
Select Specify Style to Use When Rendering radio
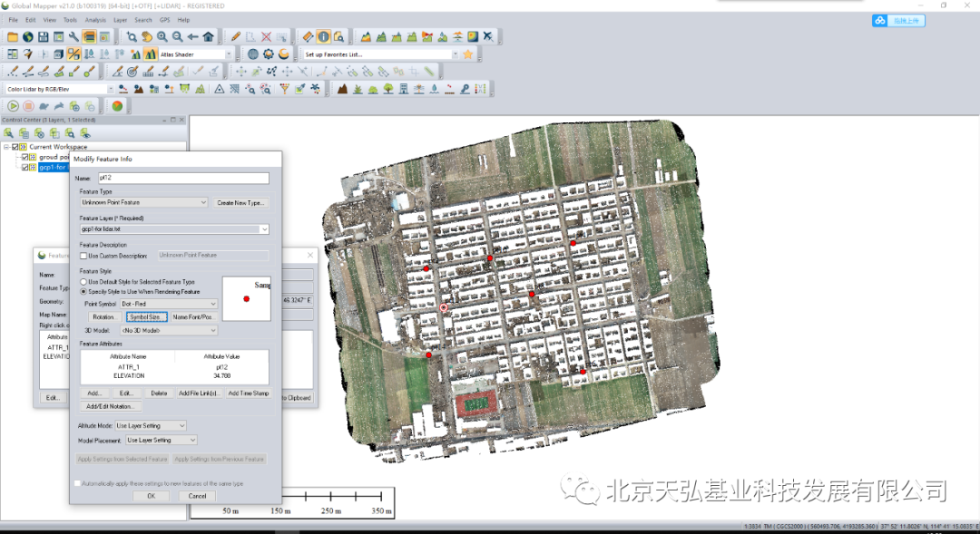point(84,292)
